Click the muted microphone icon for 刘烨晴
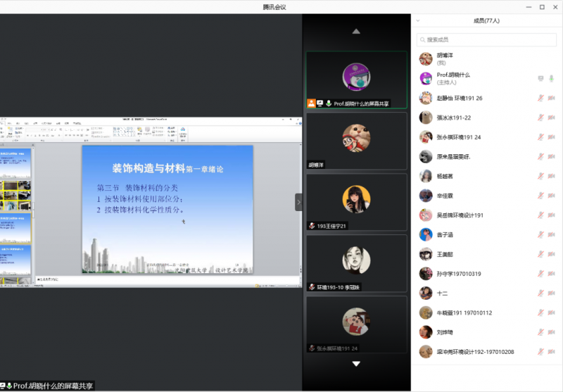Screen dimensions: 563x392 pos(540,332)
